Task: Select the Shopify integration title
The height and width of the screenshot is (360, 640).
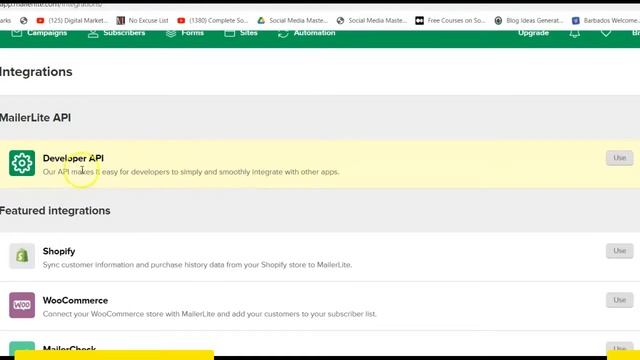Action: pos(59,251)
